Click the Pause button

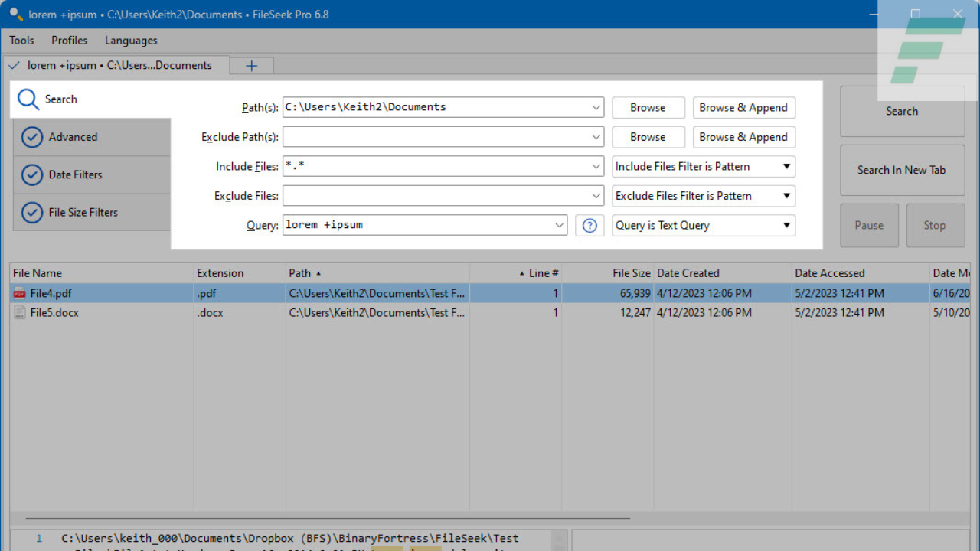tap(869, 225)
